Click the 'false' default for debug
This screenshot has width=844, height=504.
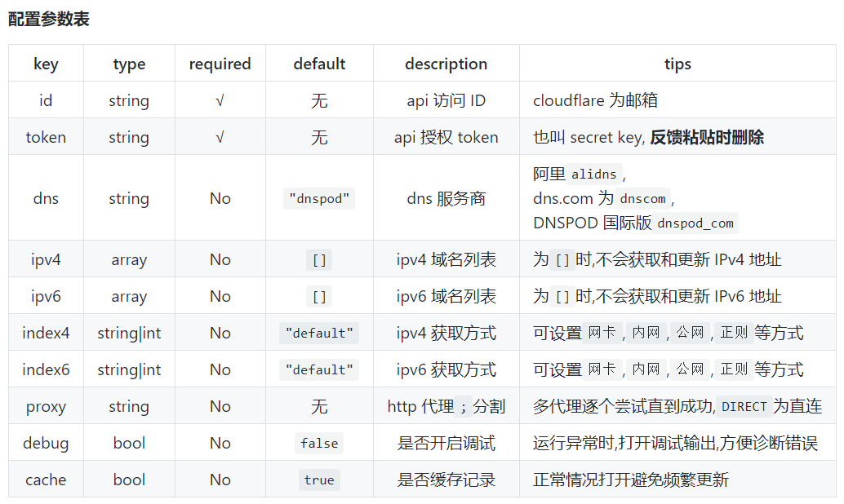pos(319,443)
